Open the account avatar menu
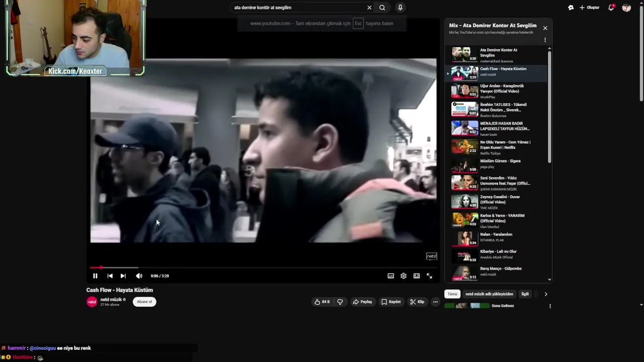 point(626,8)
